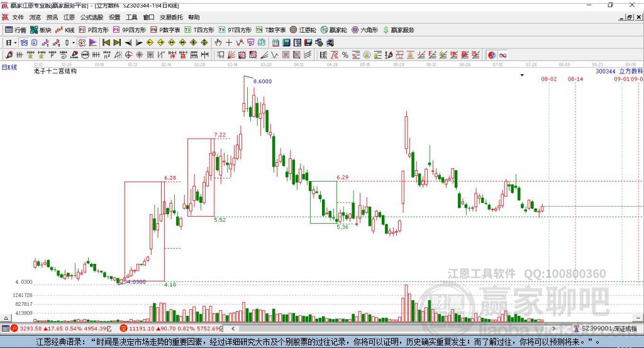
Task: Jump to first bar icon
Action: [x=106, y=43]
